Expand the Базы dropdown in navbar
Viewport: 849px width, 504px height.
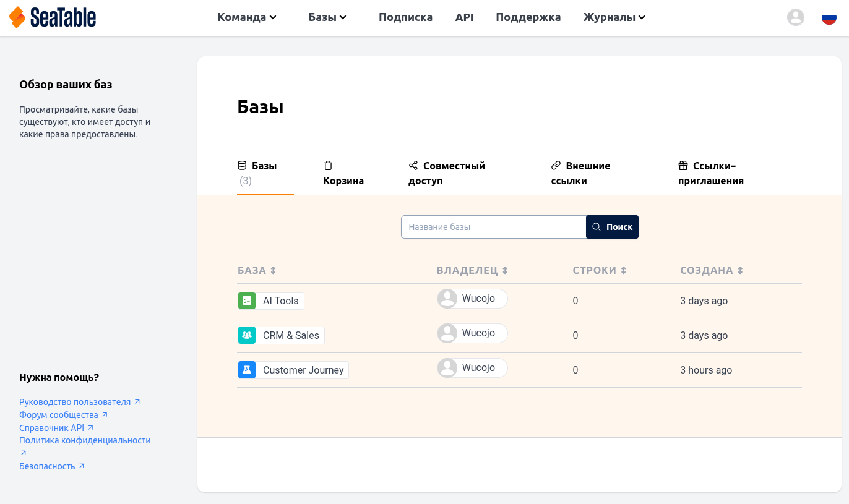[x=327, y=17]
